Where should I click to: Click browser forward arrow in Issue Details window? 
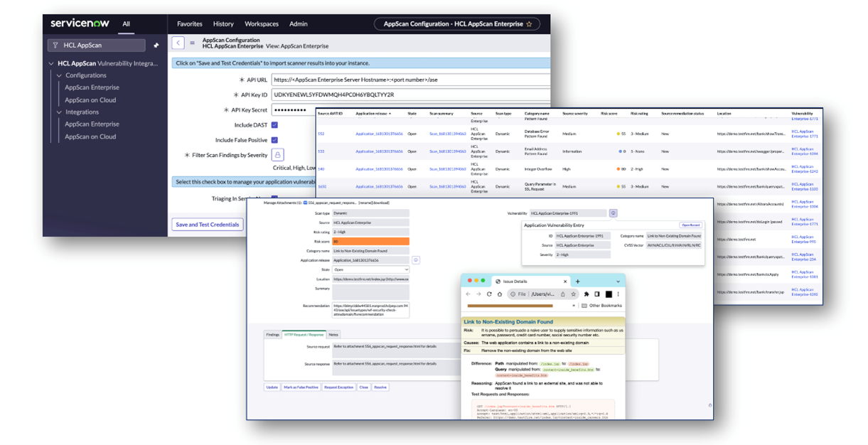click(479, 294)
